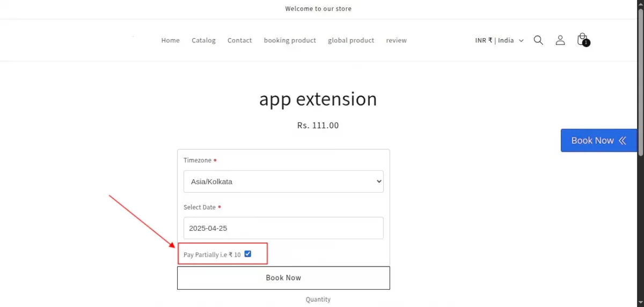Expand the INR India currency selector
644x307 pixels.
click(x=499, y=40)
